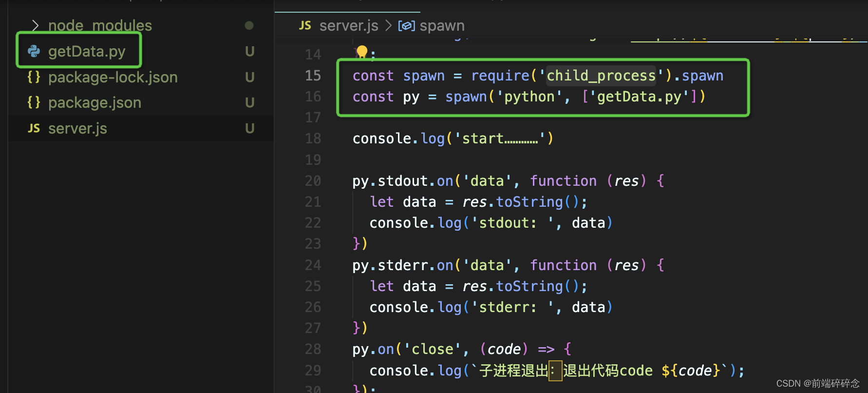Click line number 20 in the gutter
This screenshot has height=393, width=868.
coord(313,181)
